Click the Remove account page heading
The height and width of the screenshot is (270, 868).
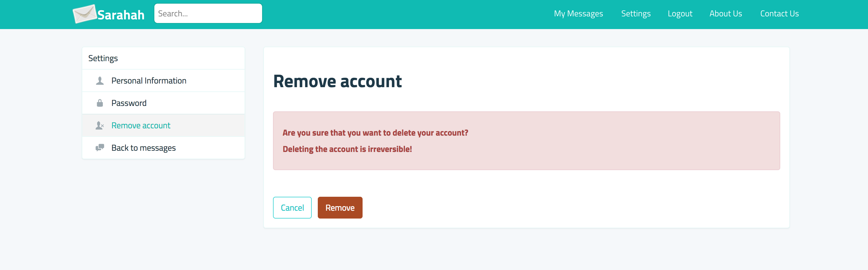tap(337, 81)
